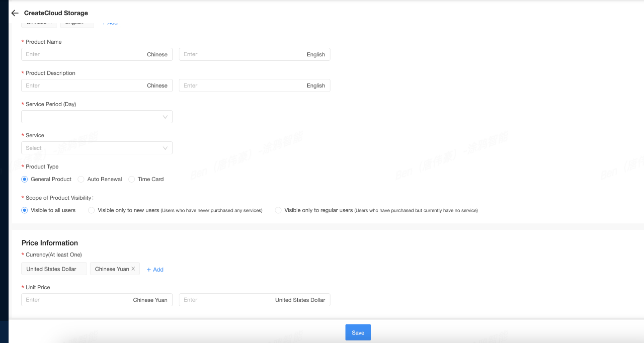644x343 pixels.
Task: Focus the Chinese Product Description field
Action: (97, 85)
